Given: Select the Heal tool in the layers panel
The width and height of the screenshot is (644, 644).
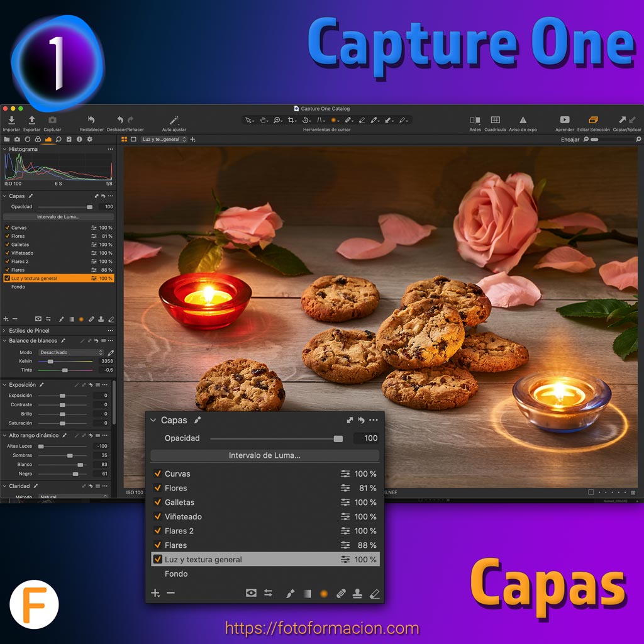Looking at the screenshot, I should (341, 593).
